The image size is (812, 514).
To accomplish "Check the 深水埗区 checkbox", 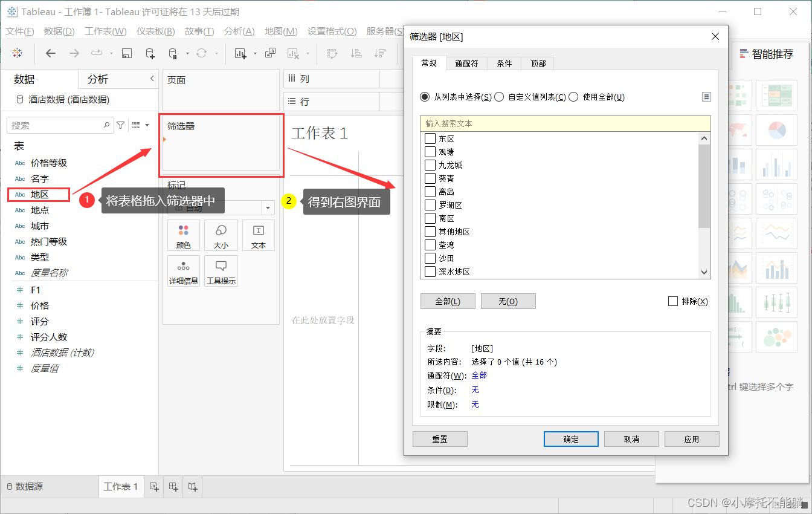I will pyautogui.click(x=430, y=272).
